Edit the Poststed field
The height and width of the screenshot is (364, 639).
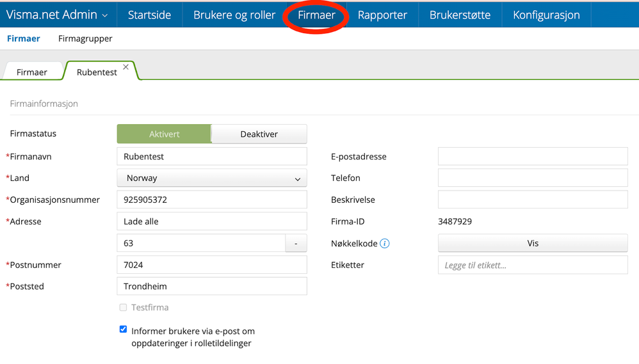pyautogui.click(x=212, y=286)
